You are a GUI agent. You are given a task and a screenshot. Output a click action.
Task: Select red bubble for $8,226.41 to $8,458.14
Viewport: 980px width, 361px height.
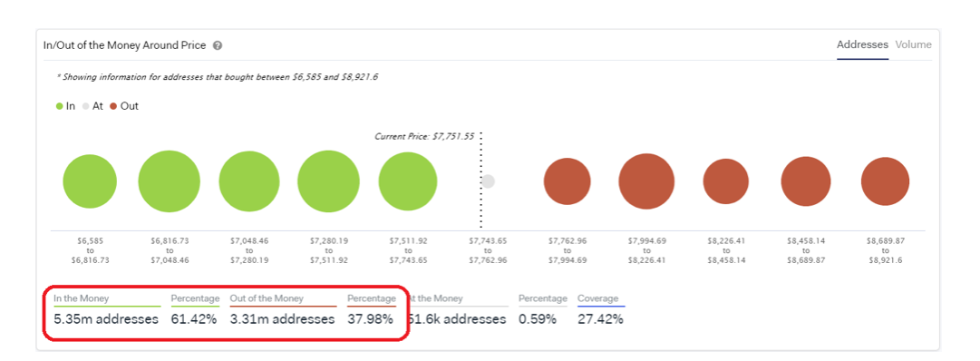(x=725, y=181)
